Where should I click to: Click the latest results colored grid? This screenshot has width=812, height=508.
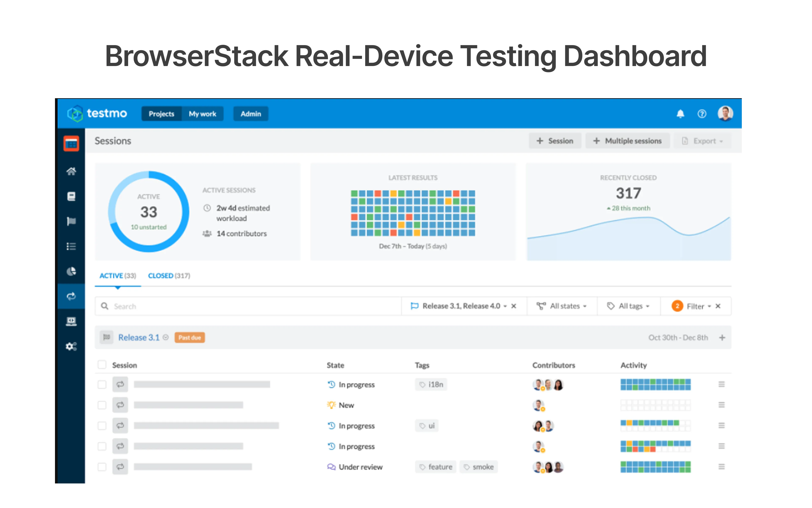413,213
